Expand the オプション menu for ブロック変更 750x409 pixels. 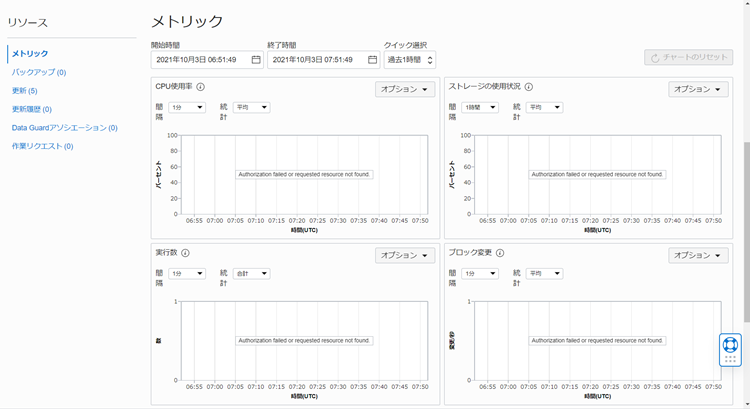click(x=698, y=255)
